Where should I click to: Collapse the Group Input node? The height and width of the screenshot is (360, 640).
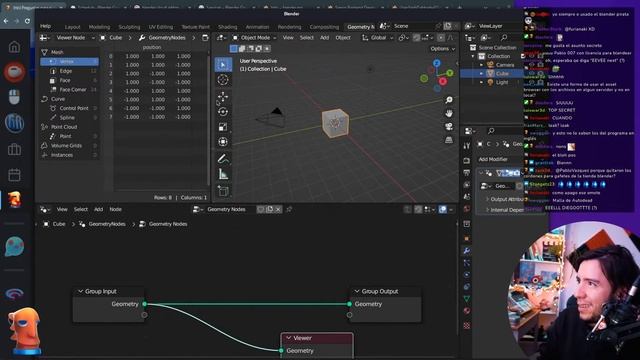tap(80, 291)
